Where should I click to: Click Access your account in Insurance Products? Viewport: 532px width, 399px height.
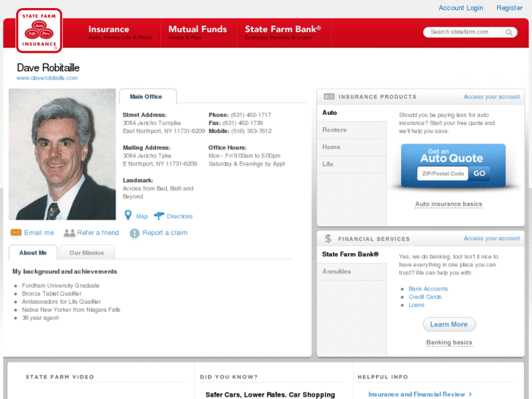(492, 97)
